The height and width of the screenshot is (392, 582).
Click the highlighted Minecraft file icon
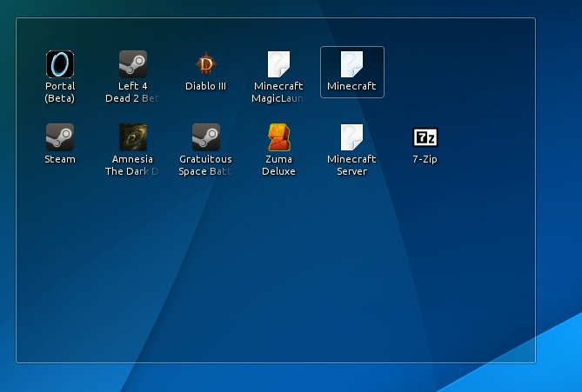tap(351, 64)
